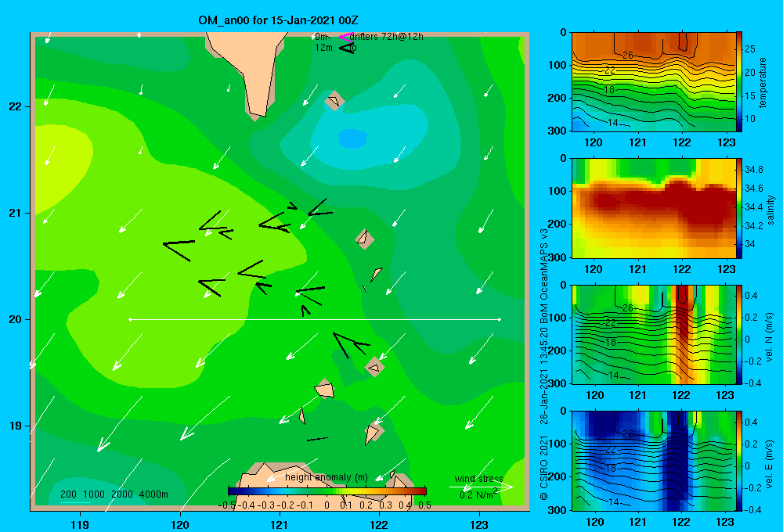Click longitude "123" on main map axis

point(479,524)
